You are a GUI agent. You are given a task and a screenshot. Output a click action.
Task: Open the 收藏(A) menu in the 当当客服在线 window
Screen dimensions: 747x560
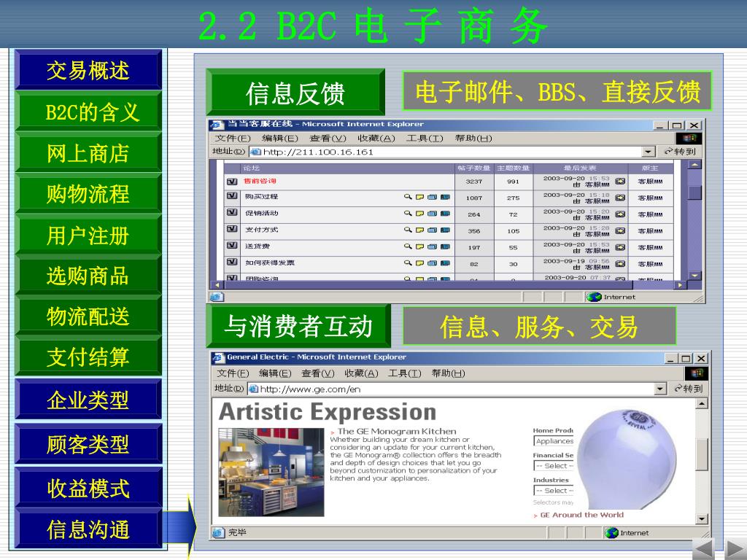click(376, 139)
